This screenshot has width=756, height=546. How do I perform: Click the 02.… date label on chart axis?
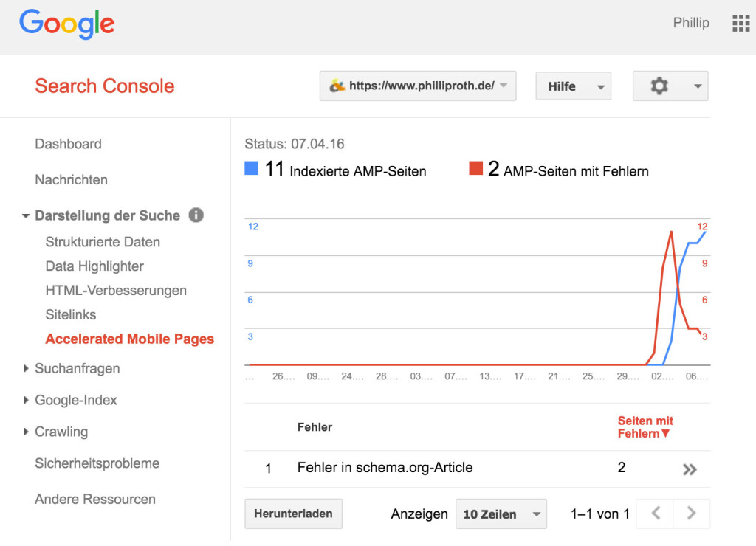click(662, 376)
